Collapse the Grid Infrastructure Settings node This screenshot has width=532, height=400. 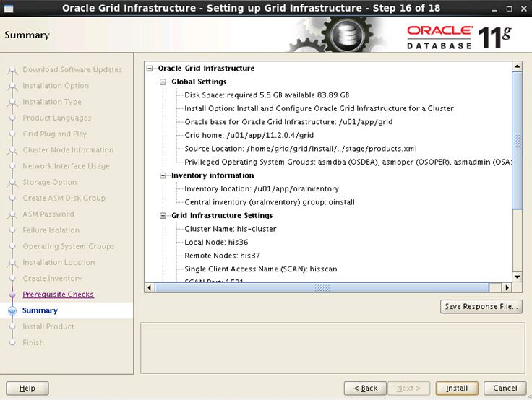click(x=163, y=216)
